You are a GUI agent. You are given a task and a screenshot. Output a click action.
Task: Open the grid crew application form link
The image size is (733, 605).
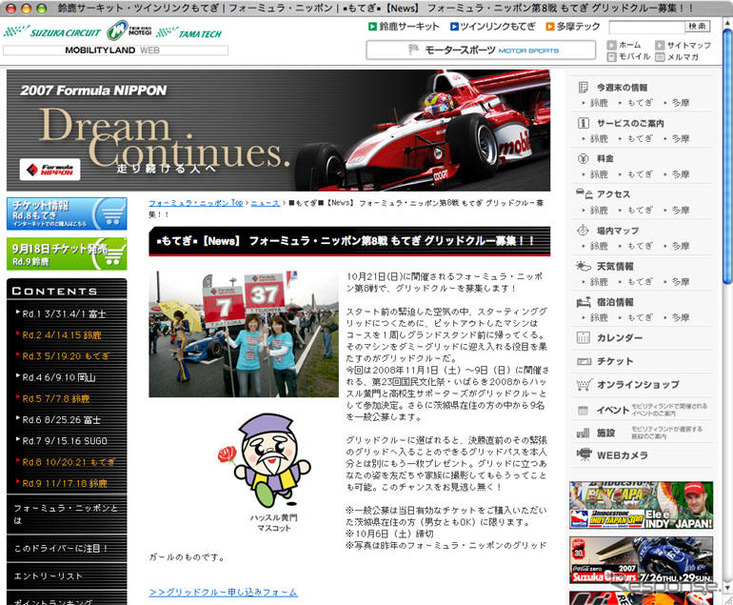pyautogui.click(x=223, y=592)
